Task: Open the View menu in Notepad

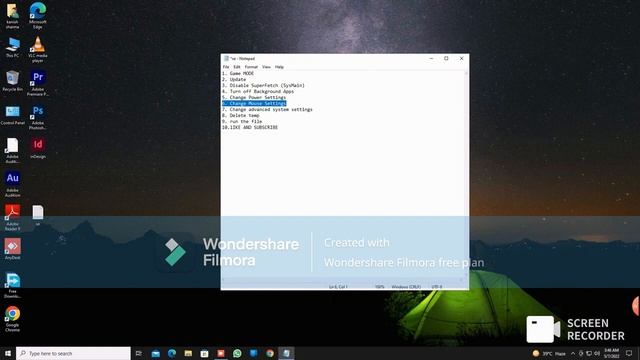Action: click(x=266, y=67)
